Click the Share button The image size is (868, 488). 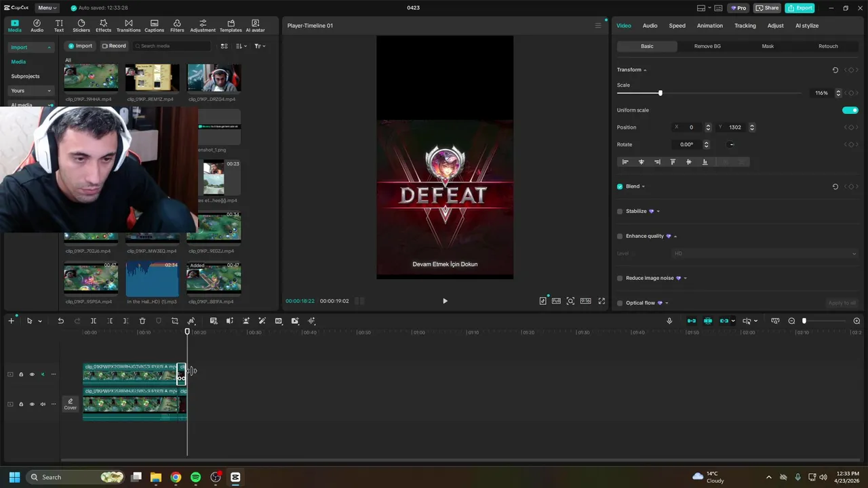coord(767,8)
